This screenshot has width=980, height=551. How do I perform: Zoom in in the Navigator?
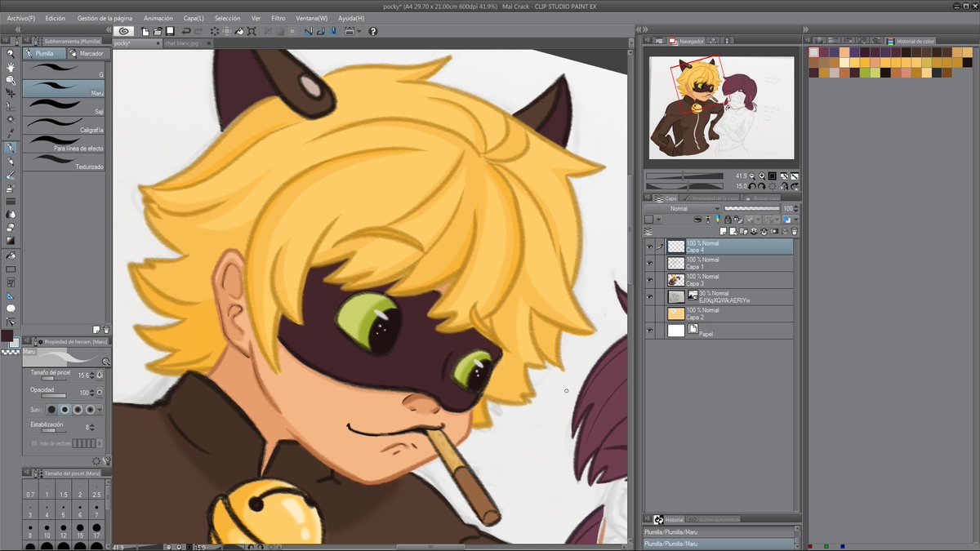tap(762, 175)
